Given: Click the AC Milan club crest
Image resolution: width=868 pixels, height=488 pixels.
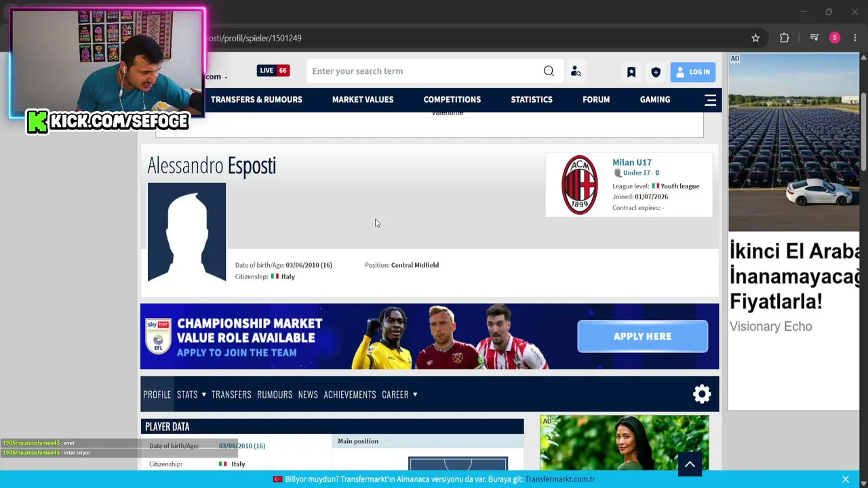Looking at the screenshot, I should [580, 185].
